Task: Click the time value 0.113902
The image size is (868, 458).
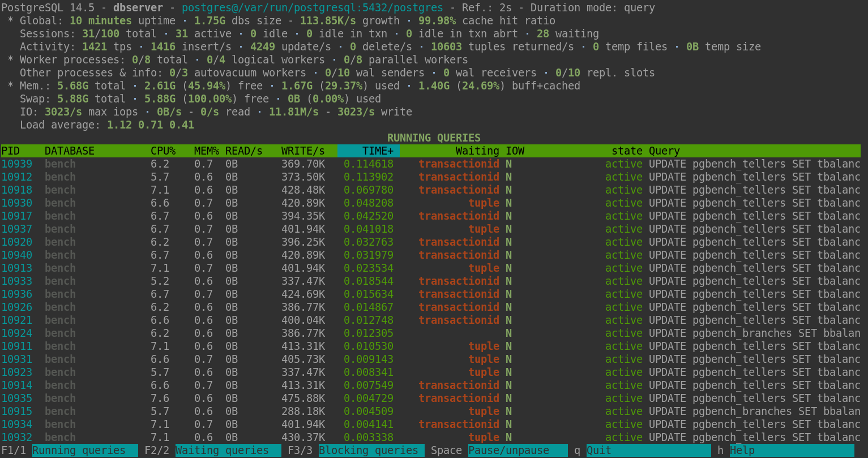Action: (x=369, y=177)
